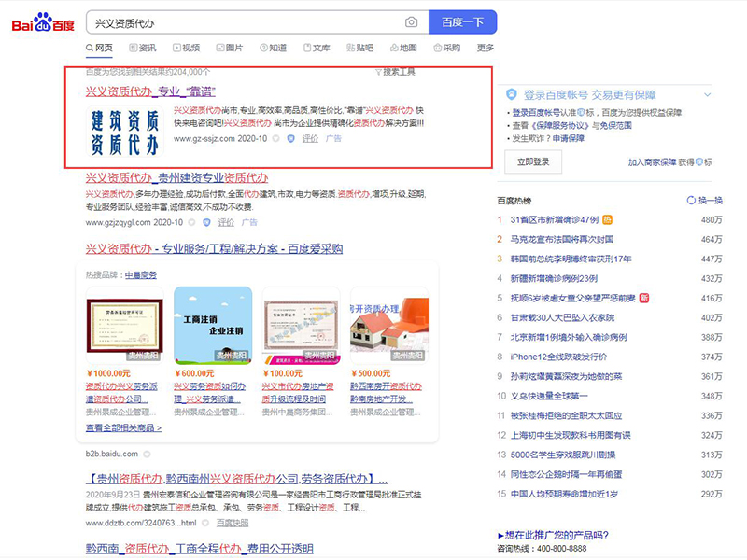
Task: Expand dropdown arrow beside b2b.baidu.com
Action: click(148, 455)
